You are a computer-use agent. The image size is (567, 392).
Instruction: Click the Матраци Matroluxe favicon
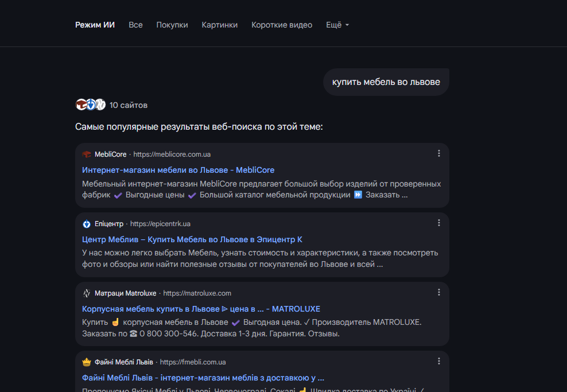point(87,293)
